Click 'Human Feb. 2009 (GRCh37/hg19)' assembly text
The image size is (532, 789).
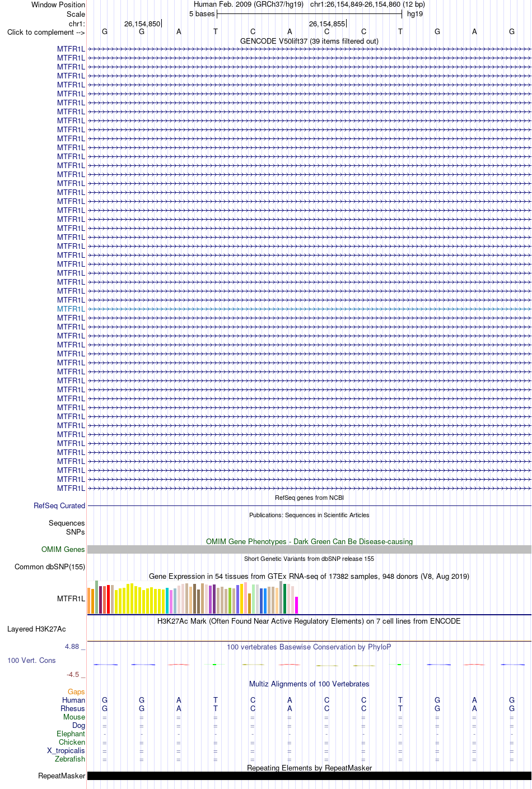249,4
